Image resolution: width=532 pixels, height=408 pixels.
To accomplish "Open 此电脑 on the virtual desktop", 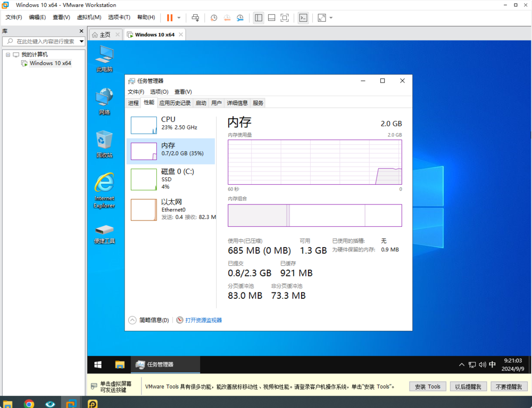I will [x=104, y=56].
